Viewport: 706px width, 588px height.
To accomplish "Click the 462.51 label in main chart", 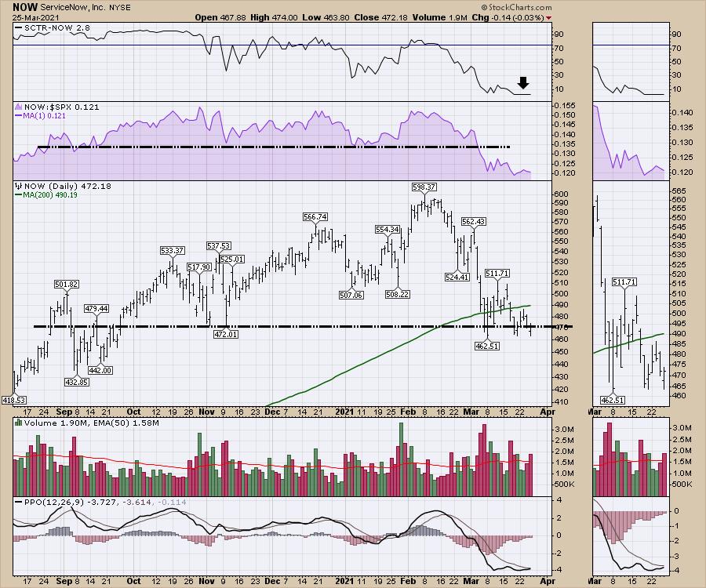I will tap(487, 346).
